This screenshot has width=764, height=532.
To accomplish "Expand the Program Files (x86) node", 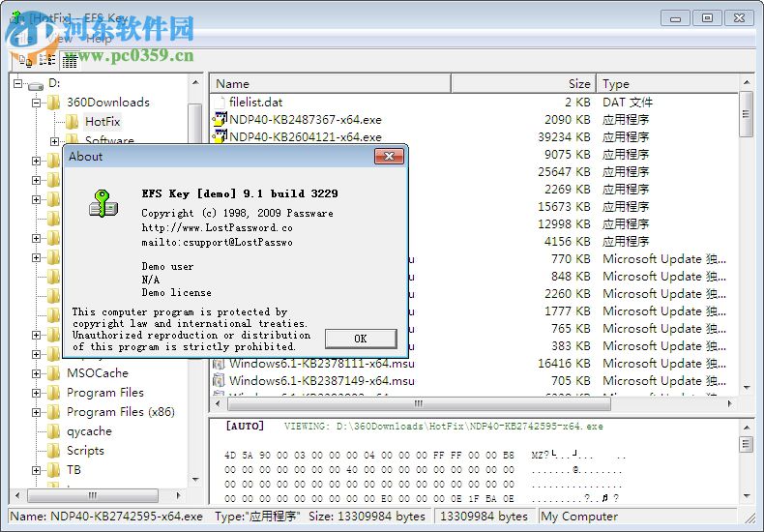I will pyautogui.click(x=36, y=412).
